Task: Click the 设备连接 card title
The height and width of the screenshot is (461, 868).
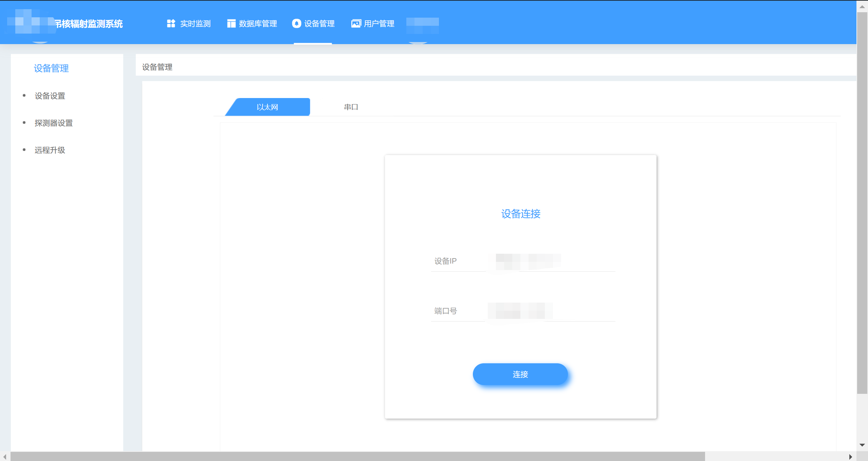Action: [x=521, y=214]
